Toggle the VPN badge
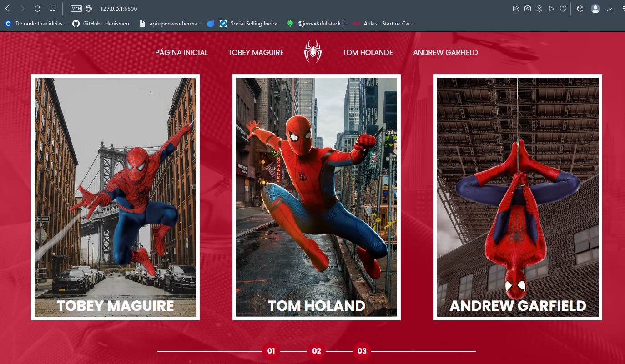 click(x=76, y=9)
